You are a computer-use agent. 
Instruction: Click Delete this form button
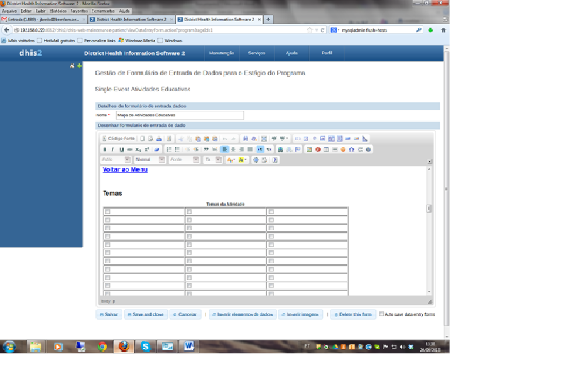[353, 314]
